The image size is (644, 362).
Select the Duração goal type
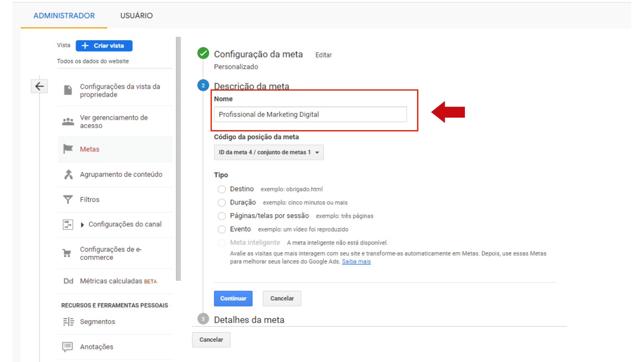(x=222, y=203)
